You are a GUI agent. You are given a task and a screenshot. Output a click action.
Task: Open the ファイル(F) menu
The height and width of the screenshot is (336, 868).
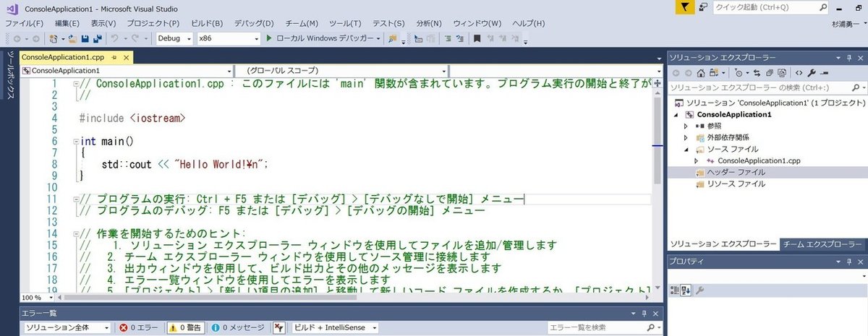25,23
